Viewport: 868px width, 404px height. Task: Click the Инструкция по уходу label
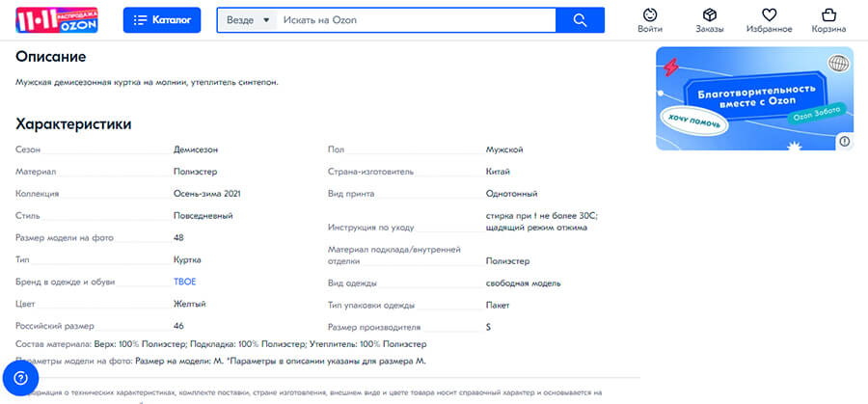(x=371, y=228)
